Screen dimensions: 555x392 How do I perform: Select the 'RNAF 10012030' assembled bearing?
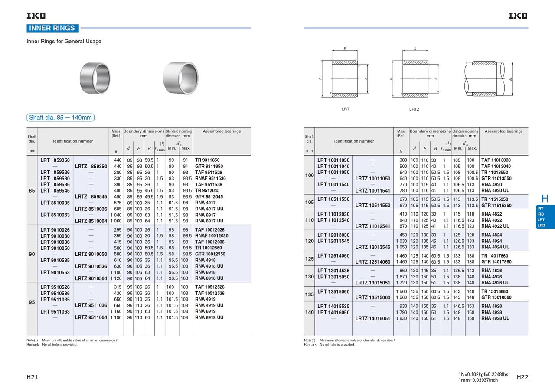212,236
